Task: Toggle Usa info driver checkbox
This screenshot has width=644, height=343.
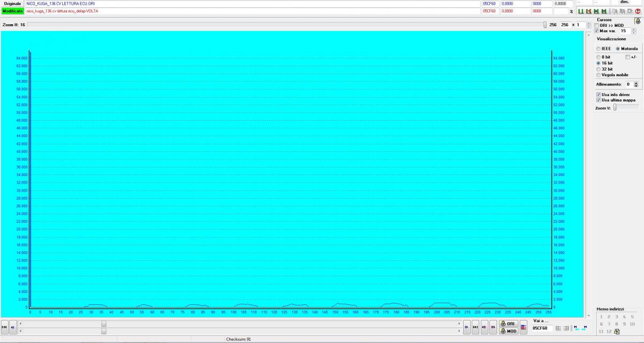Action: [x=598, y=94]
